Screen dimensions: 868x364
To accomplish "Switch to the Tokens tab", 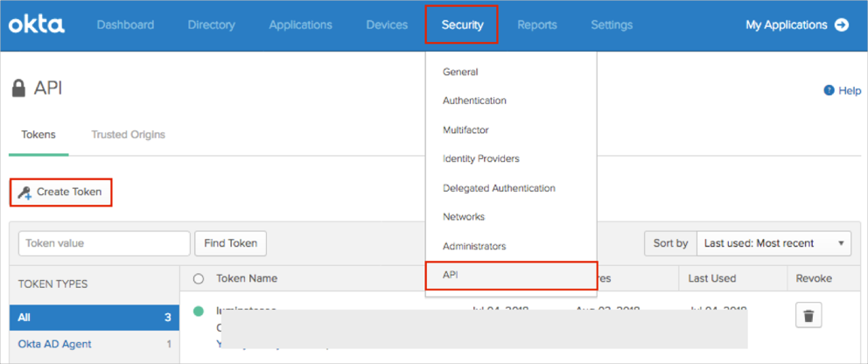I will [x=38, y=135].
